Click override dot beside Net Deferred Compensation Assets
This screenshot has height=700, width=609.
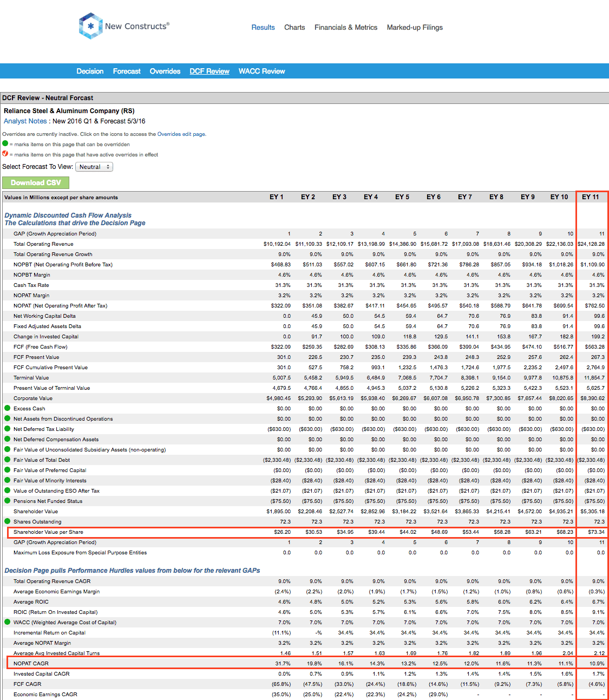click(7, 439)
